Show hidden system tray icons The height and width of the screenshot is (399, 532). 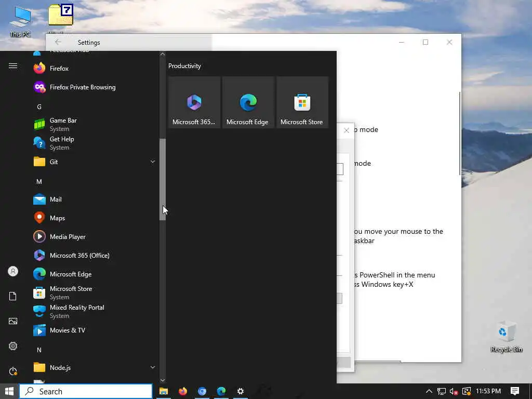(429, 391)
